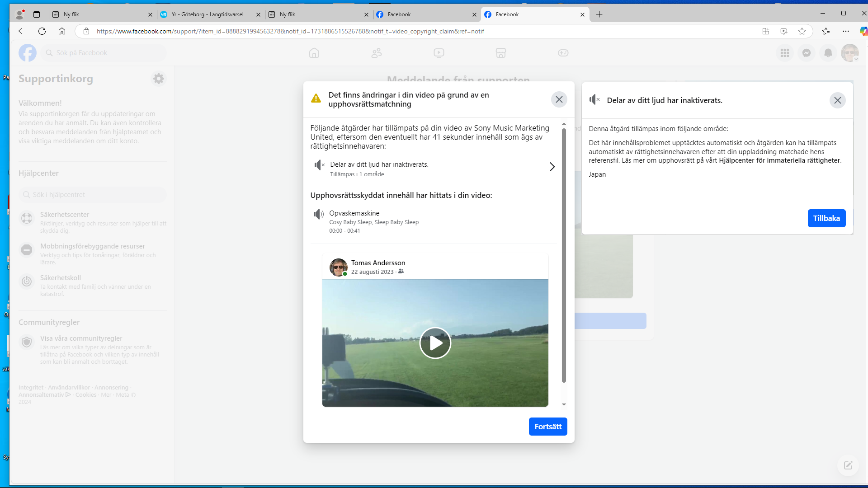
Task: Click the address bar URL
Action: 290,31
